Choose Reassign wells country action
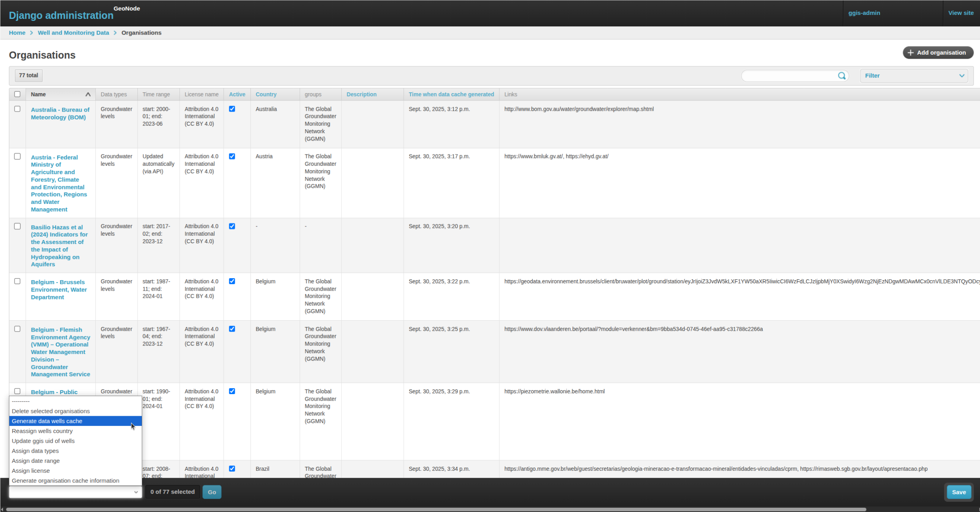980x512 pixels. 42,431
